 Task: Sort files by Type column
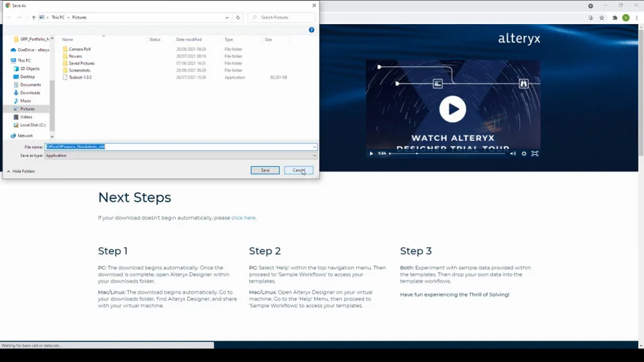click(229, 40)
